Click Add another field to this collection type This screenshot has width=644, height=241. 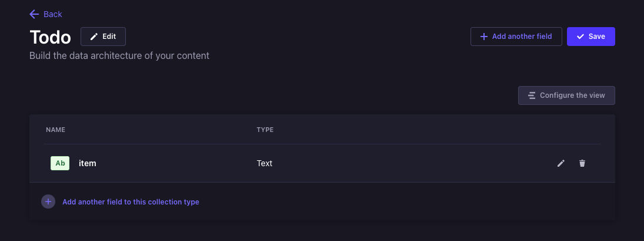pyautogui.click(x=131, y=202)
